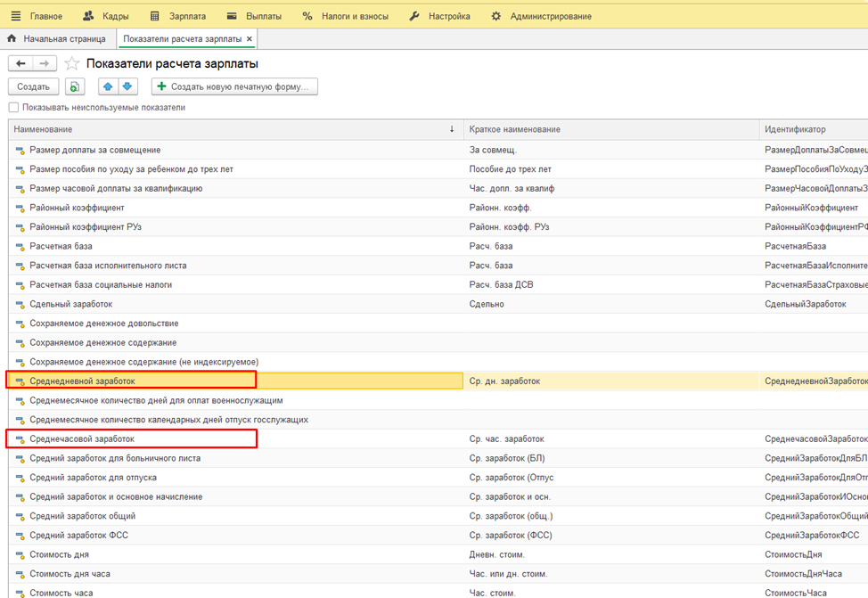
Task: Switch to Начальная страница tab
Action: click(x=57, y=39)
